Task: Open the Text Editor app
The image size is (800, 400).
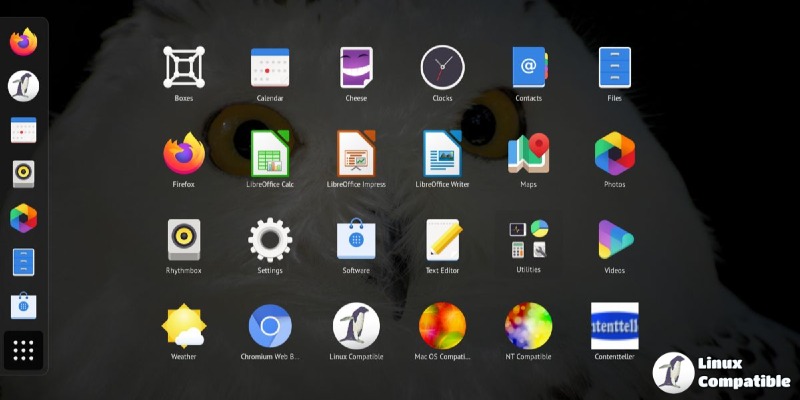Action: coord(442,240)
